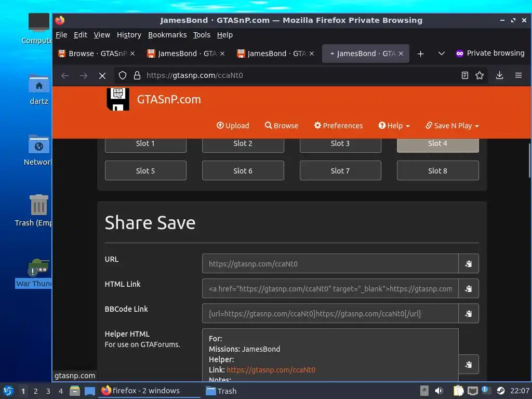The image size is (532, 399).
Task: Open the Preferences navigation link
Action: click(x=338, y=126)
